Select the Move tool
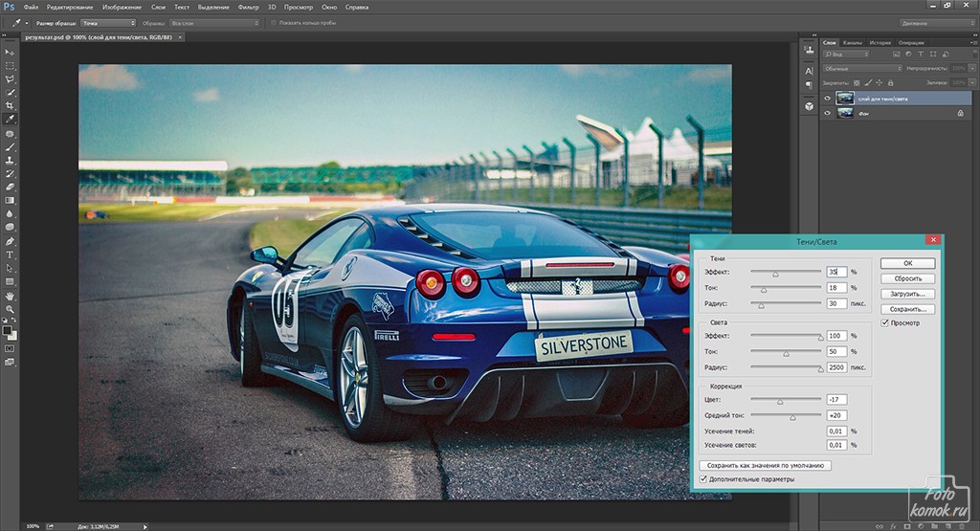Screen dimensions: 980x531 click(x=10, y=52)
